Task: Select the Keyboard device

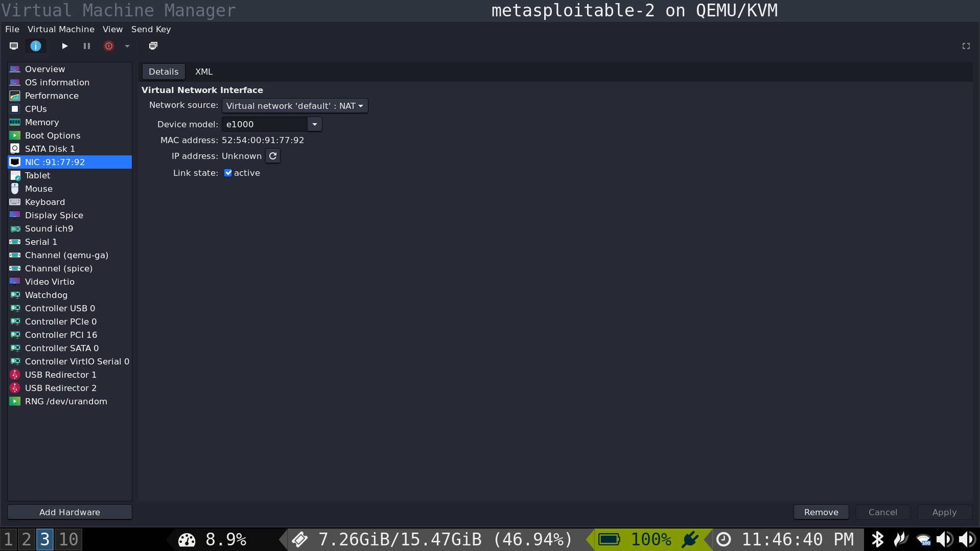Action: (69, 202)
